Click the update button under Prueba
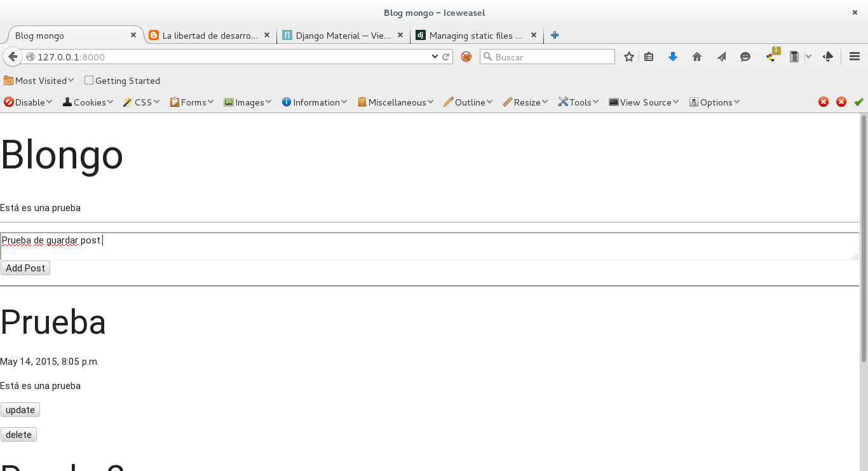The height and width of the screenshot is (471, 868). coord(20,410)
